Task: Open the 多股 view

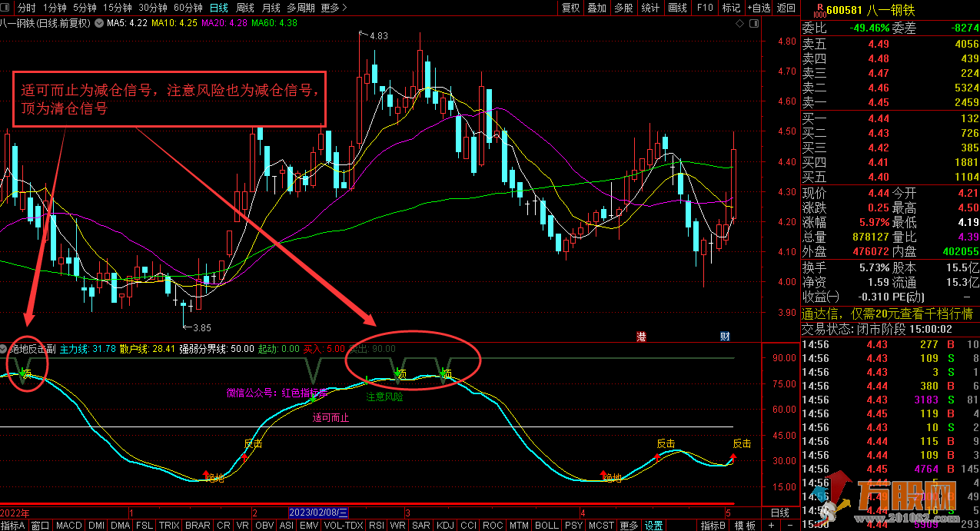Action: [623, 8]
